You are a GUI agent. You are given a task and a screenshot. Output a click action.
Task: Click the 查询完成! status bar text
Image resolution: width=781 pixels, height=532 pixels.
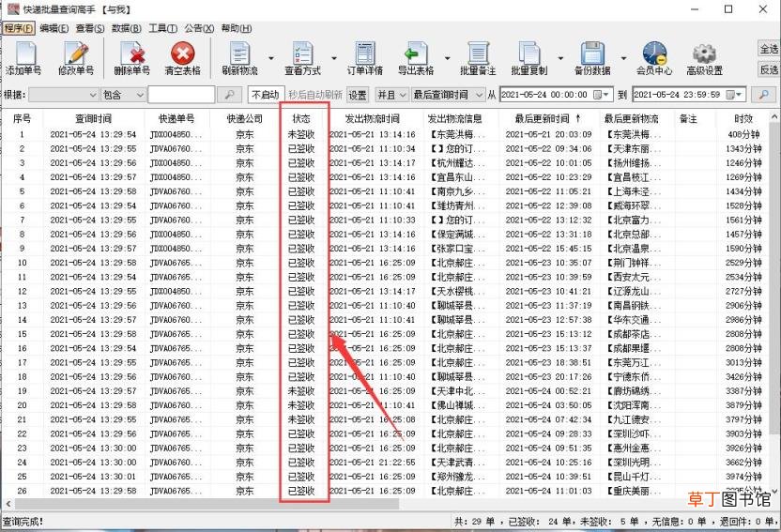(23, 522)
